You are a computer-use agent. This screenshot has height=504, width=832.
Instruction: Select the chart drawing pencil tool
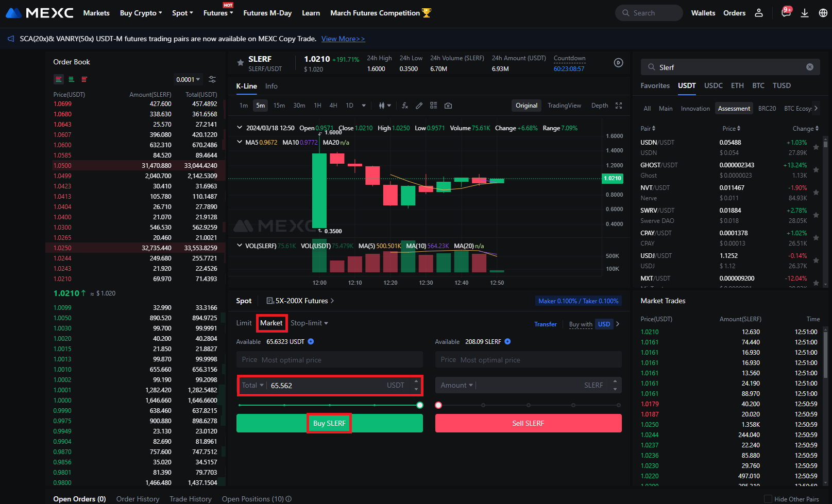(419, 106)
